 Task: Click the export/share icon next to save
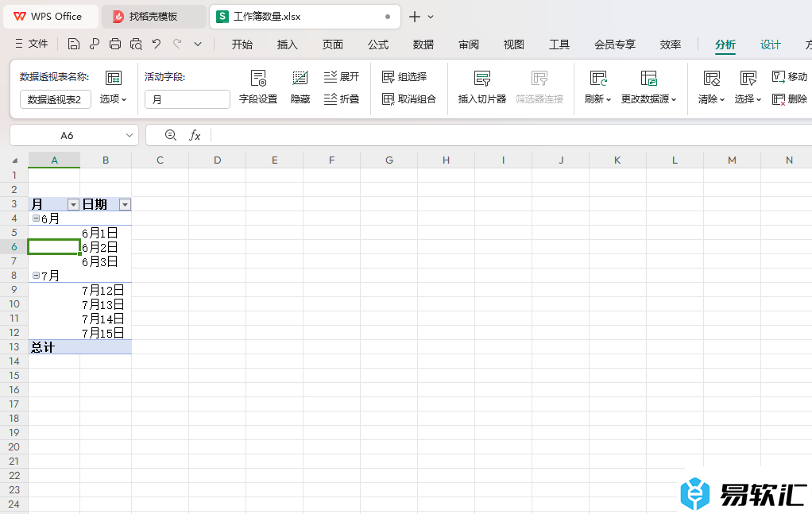click(95, 44)
